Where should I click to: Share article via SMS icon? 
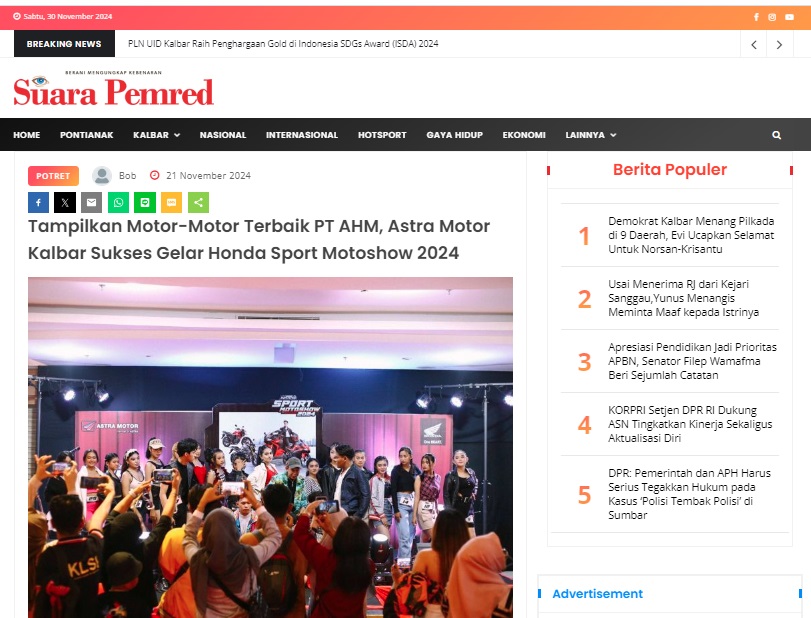(172, 203)
